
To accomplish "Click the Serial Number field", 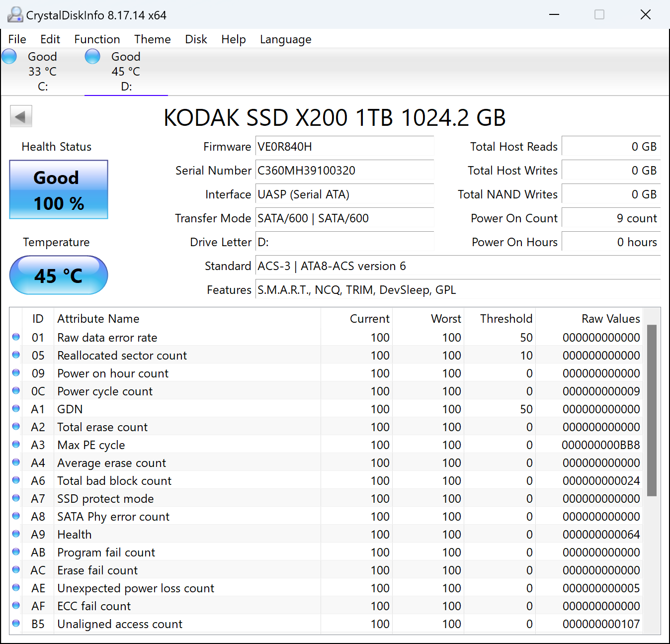I will point(344,171).
